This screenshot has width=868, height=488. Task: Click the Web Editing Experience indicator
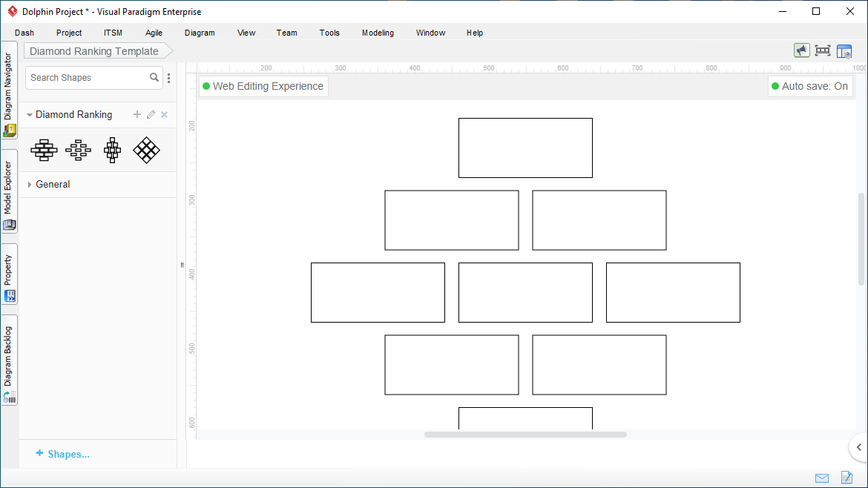click(263, 86)
